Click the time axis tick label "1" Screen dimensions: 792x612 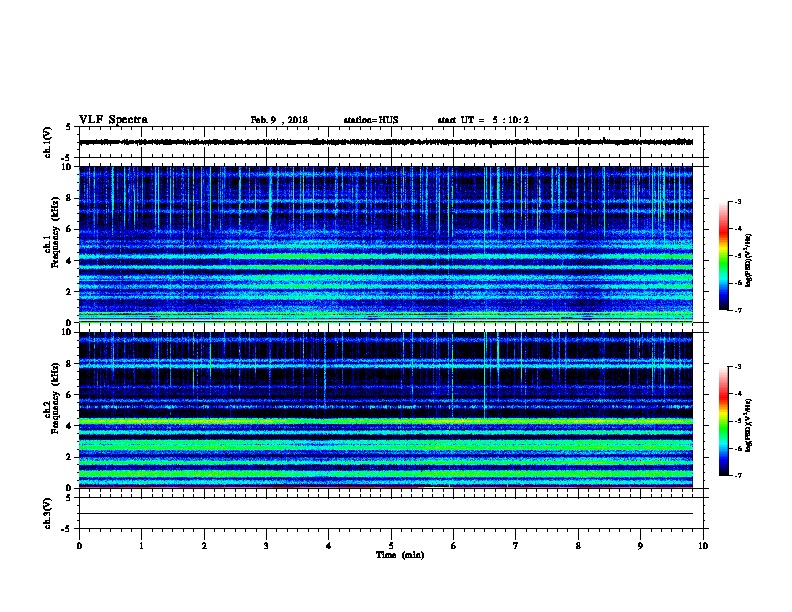tap(141, 545)
